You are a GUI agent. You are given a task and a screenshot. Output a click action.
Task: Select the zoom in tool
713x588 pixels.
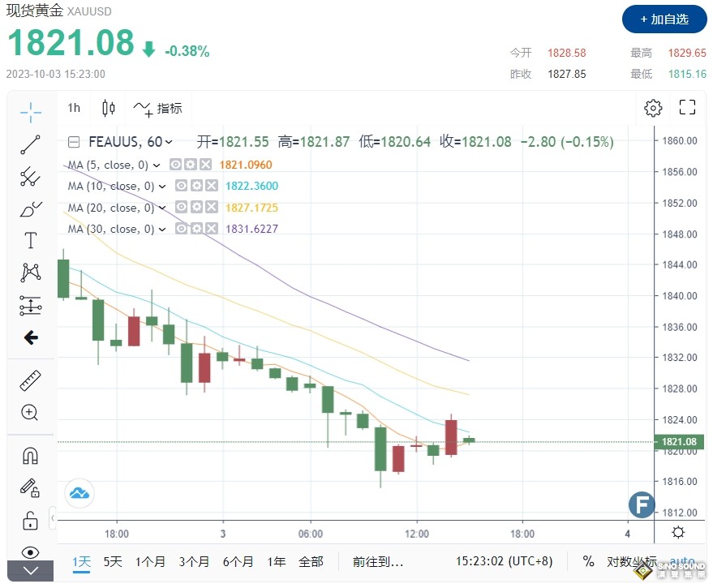point(29,413)
